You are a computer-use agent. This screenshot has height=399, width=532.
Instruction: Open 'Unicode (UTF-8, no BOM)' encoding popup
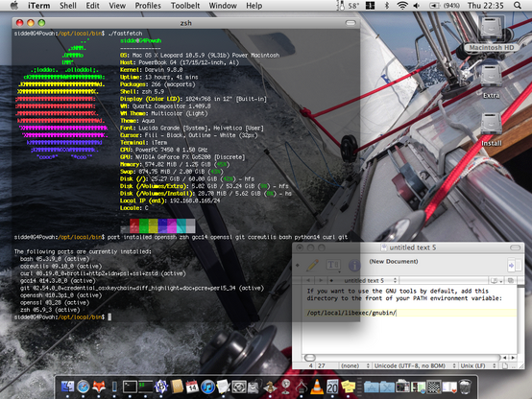pos(414,366)
